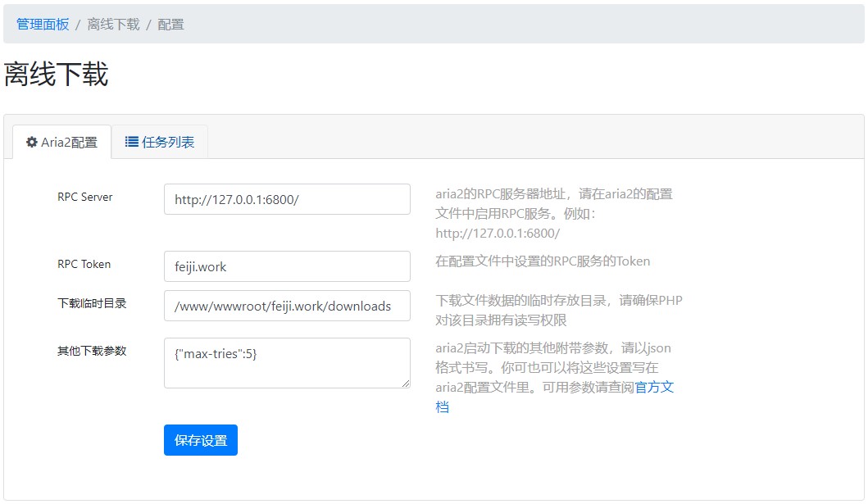
Task: Click the gear icon on Aria2配置 tab
Action: click(x=32, y=143)
